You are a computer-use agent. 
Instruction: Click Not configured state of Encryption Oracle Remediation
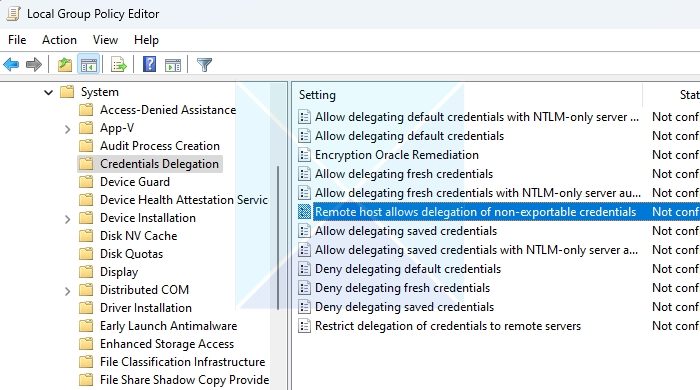675,155
